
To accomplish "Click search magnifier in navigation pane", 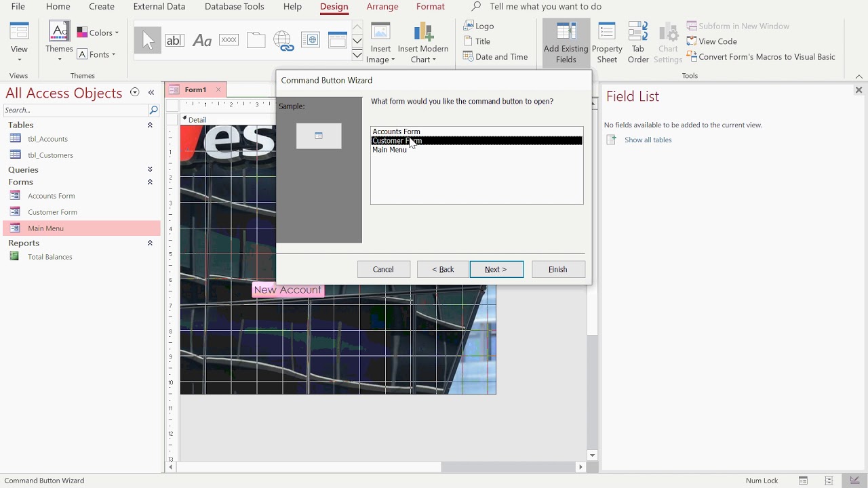I will click(153, 110).
